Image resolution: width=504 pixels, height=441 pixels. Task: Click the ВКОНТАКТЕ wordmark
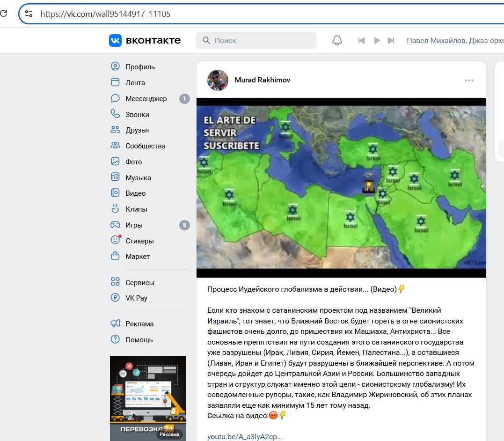pyautogui.click(x=153, y=41)
